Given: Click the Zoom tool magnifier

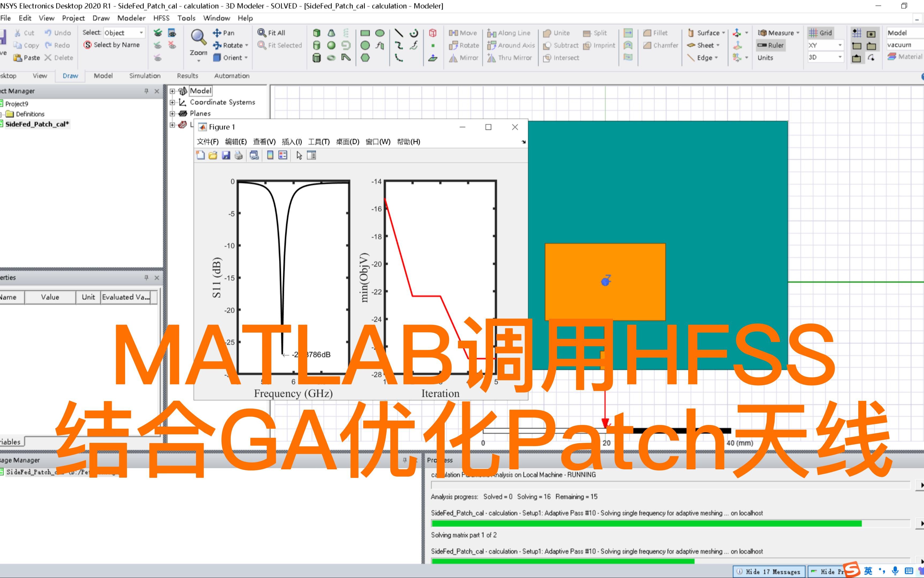Looking at the screenshot, I should tap(199, 37).
